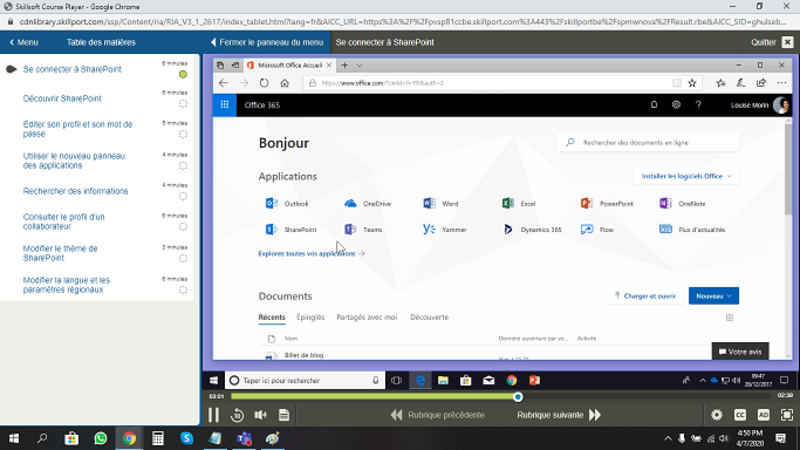800x450 pixels.
Task: Click Explorez toutes vos applications link
Action: (x=311, y=254)
